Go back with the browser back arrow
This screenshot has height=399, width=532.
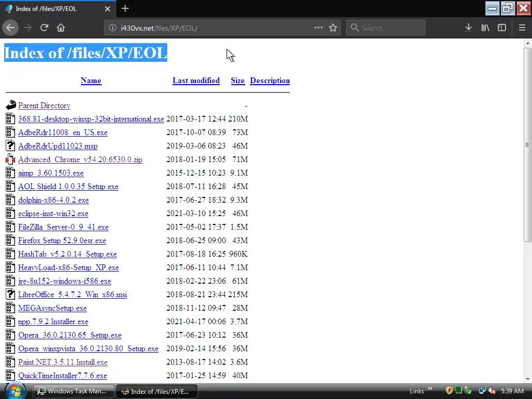coord(10,28)
